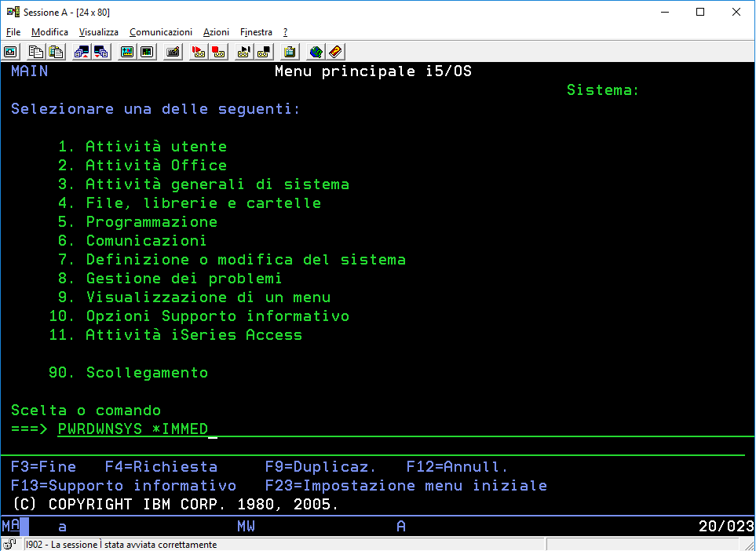The image size is (756, 551).
Task: Click F13=Supporto informativo key label
Action: click(x=123, y=485)
